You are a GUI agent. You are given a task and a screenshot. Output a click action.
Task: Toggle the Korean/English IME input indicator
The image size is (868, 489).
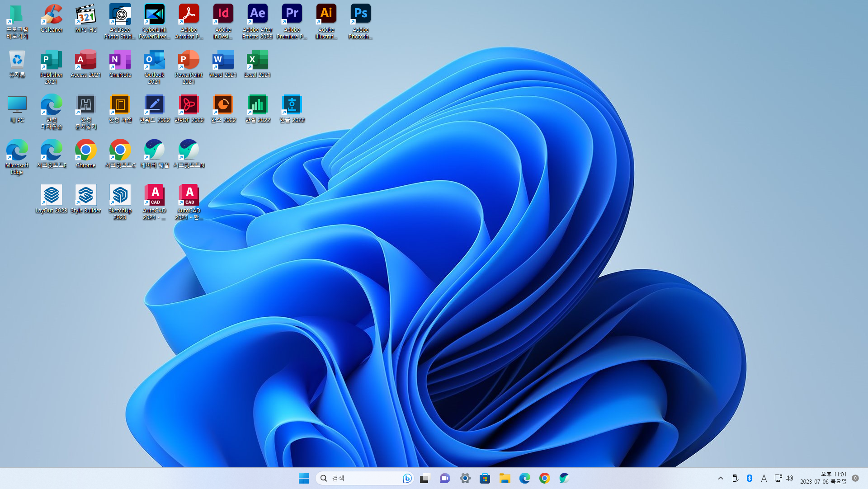tap(764, 478)
